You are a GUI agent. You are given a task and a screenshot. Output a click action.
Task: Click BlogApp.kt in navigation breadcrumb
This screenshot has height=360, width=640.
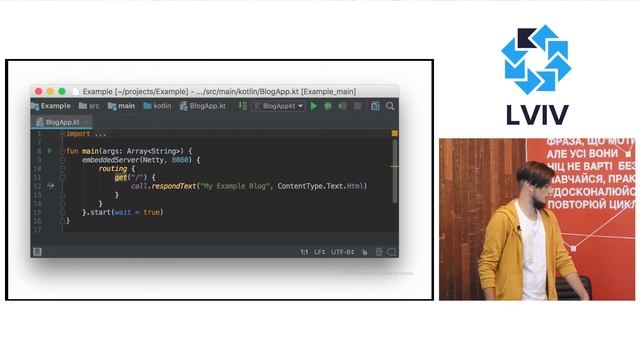pos(203,106)
